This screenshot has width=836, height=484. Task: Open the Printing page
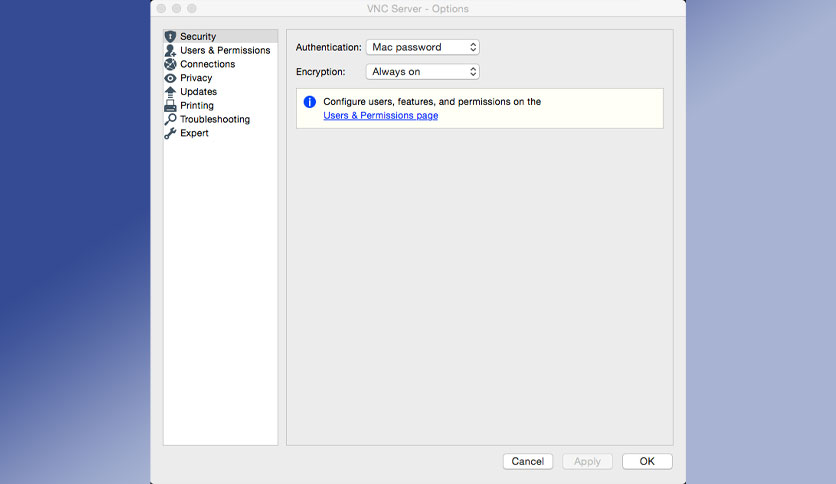(x=197, y=106)
